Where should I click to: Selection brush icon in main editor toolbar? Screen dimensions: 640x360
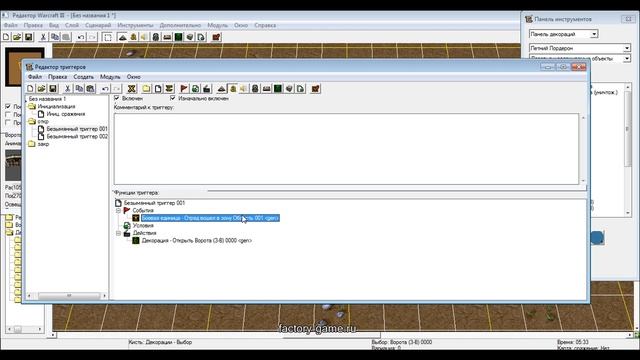click(x=107, y=37)
